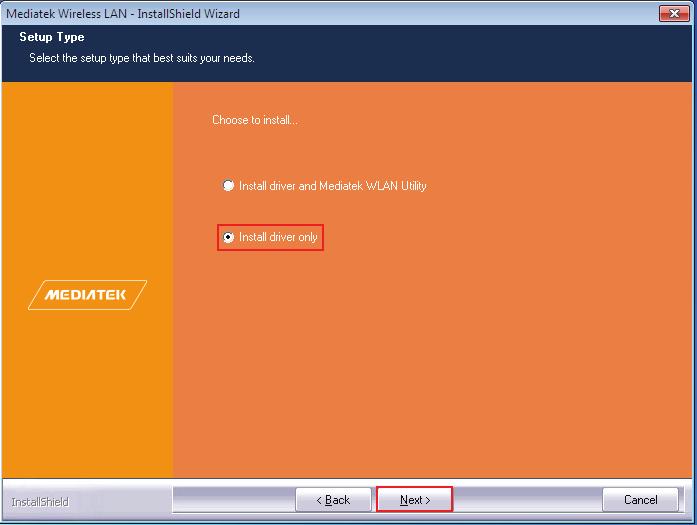Click the MediaTek logo
Screen dimensions: 697x525
tap(87, 295)
